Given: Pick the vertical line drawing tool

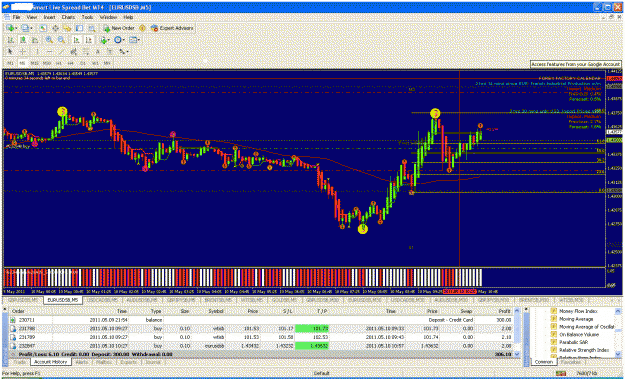Looking at the screenshot, I should 37,51.
